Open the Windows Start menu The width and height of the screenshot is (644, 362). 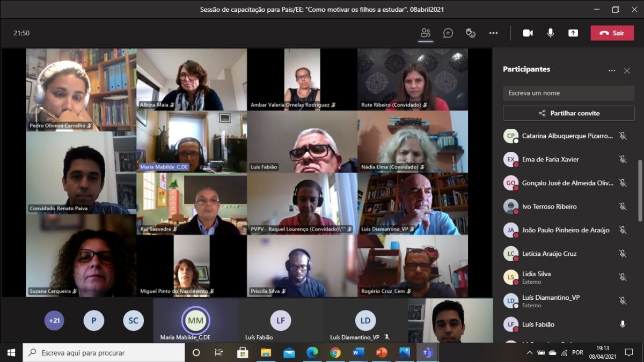pos(11,352)
